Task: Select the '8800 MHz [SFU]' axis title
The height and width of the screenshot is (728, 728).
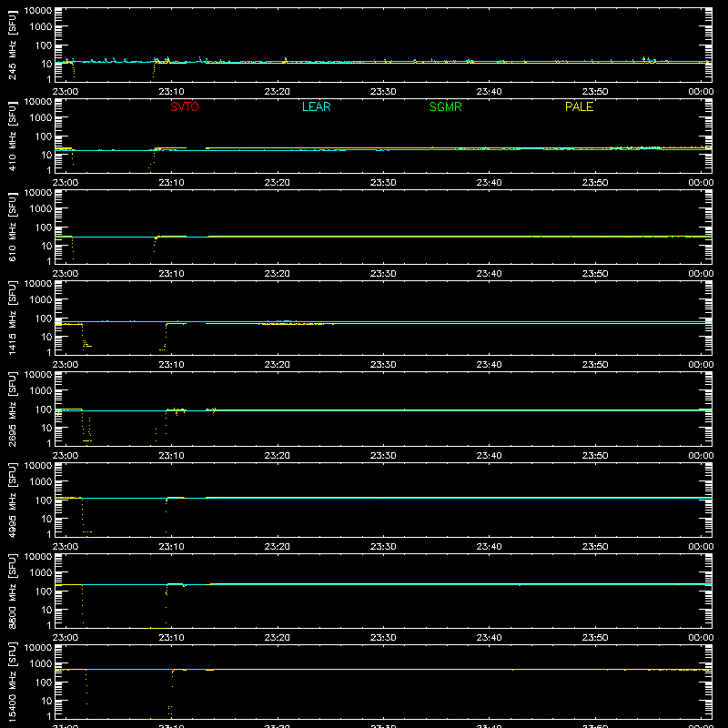Action: [12, 591]
